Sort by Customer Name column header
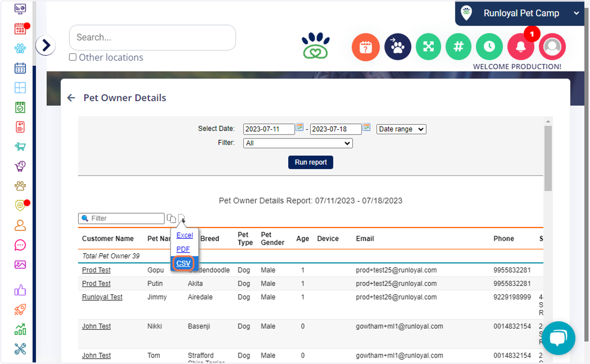This screenshot has height=364, width=590. [108, 239]
